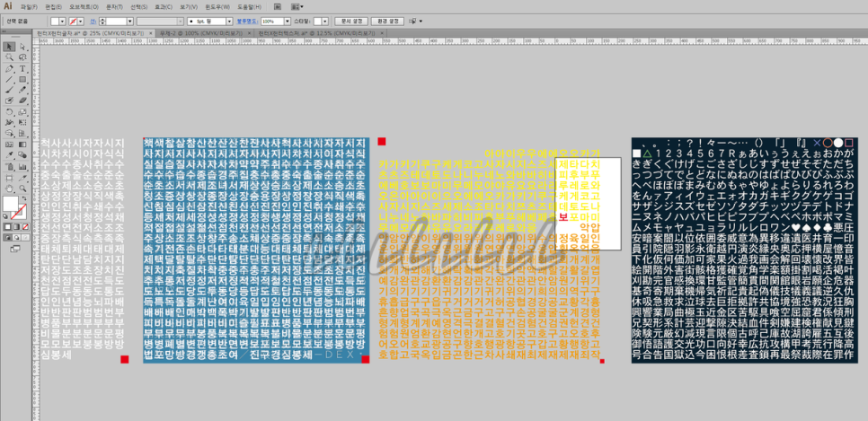Open the control bar stroke color dropdown
Screen dimensions: 868x421
point(80,21)
